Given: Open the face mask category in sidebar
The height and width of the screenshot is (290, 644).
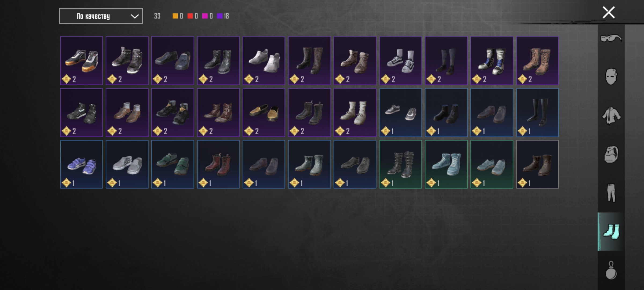Looking at the screenshot, I should point(611,77).
